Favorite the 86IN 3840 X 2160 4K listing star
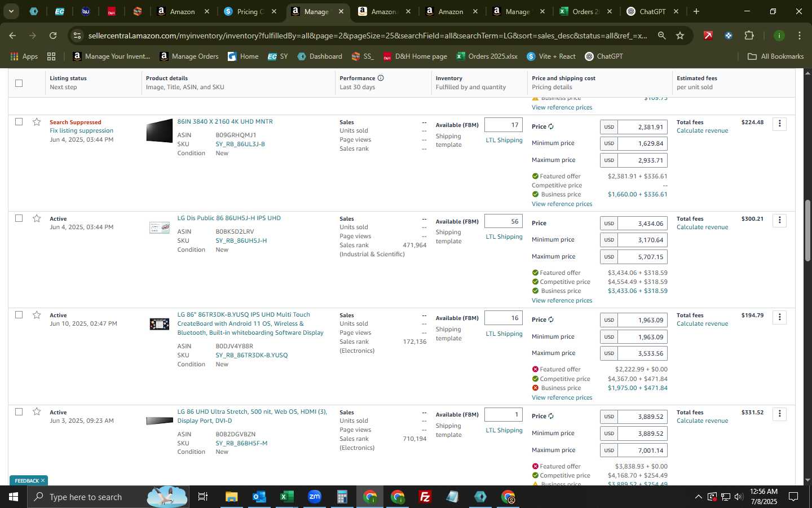Screen dimensions: 812x508 (x=37, y=122)
